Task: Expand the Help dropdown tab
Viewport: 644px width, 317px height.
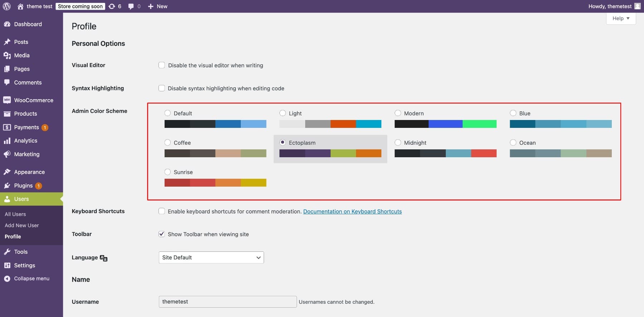Action: 621,18
